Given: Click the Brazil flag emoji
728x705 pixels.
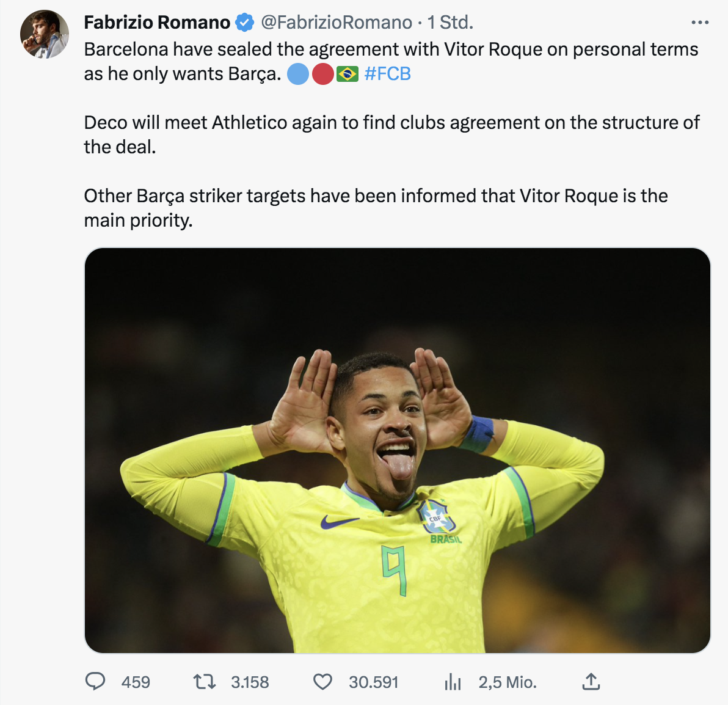Looking at the screenshot, I should pos(348,74).
